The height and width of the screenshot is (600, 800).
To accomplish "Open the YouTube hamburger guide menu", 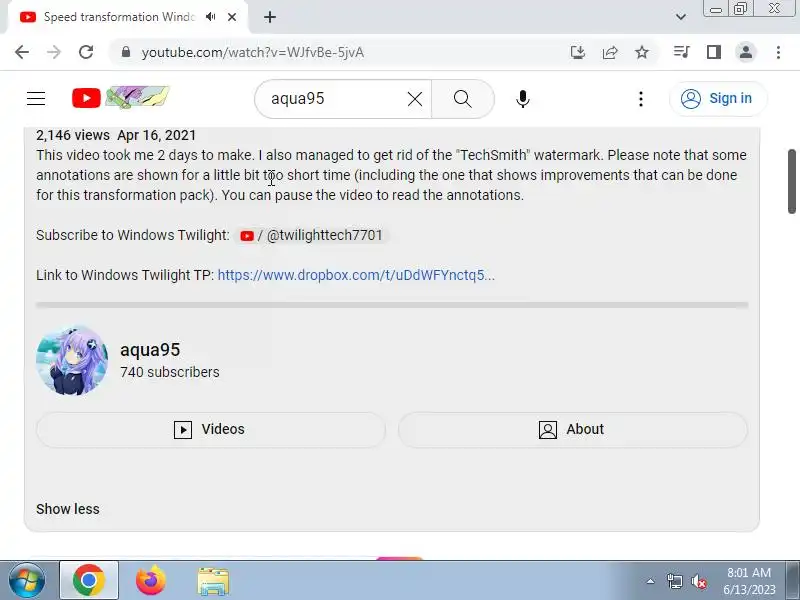I will [36, 98].
